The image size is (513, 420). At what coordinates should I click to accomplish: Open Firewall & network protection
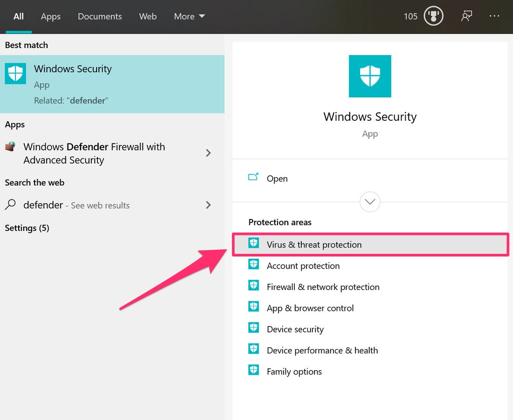coord(370,287)
